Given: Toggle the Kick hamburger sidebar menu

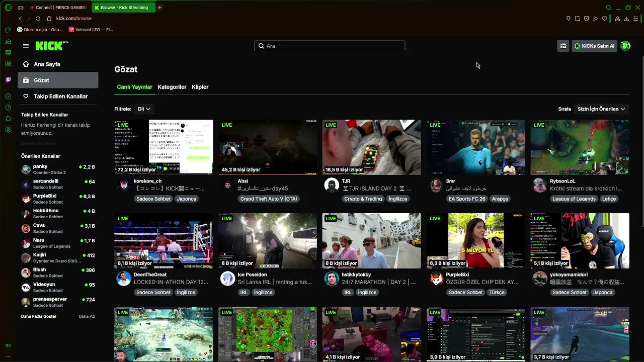Looking at the screenshot, I should tap(26, 46).
